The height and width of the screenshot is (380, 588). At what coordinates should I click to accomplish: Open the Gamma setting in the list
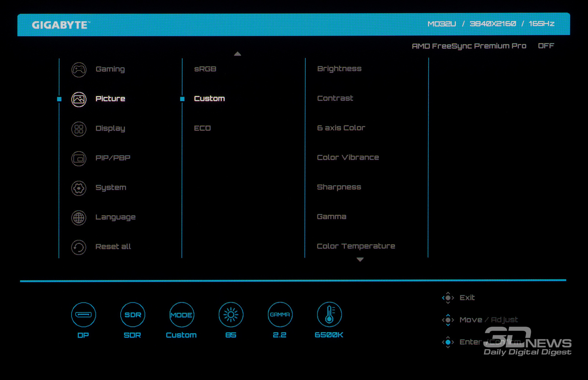tap(331, 217)
